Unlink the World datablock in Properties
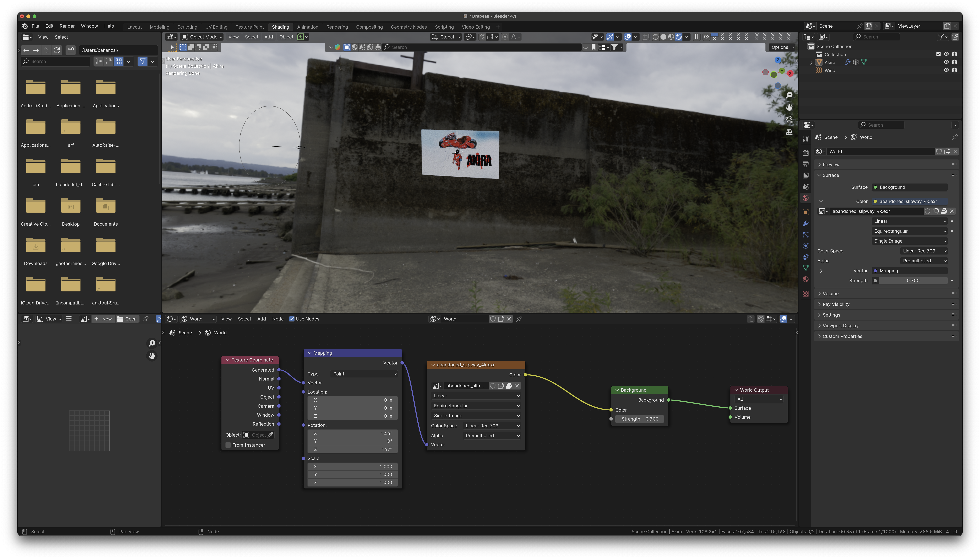 pyautogui.click(x=955, y=152)
